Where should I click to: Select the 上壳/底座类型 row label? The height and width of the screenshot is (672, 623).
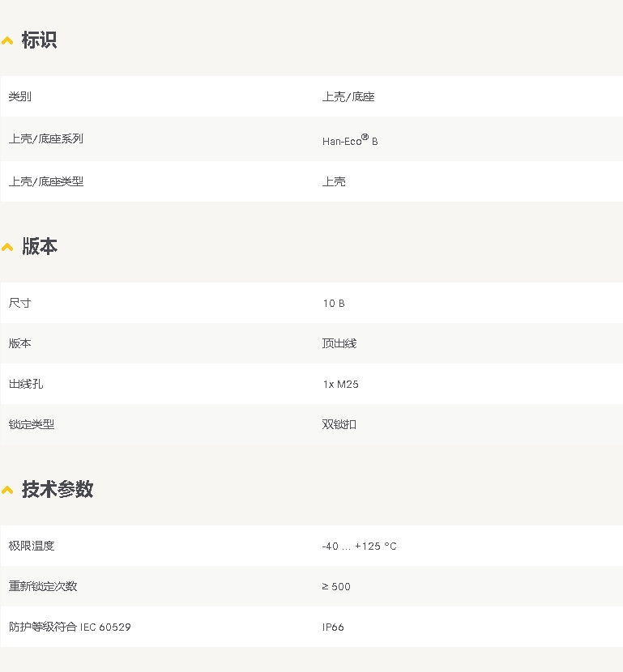46,181
